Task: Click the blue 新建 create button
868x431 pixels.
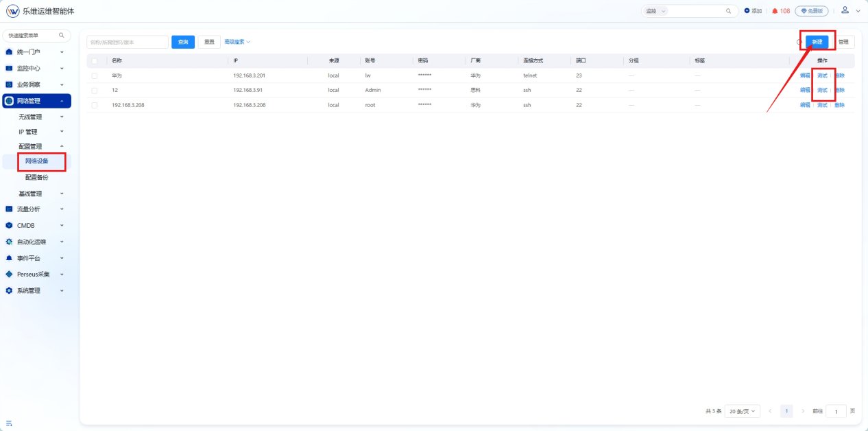Action: (817, 42)
